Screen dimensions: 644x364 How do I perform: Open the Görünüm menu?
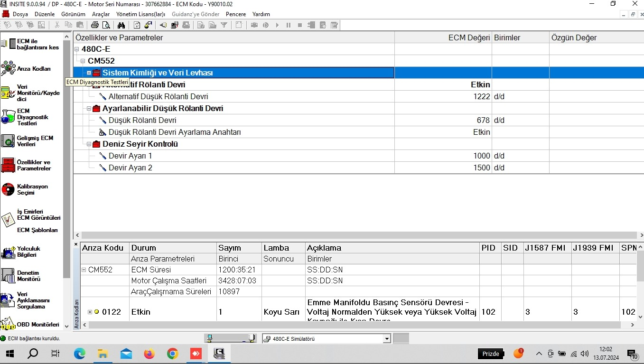[73, 14]
